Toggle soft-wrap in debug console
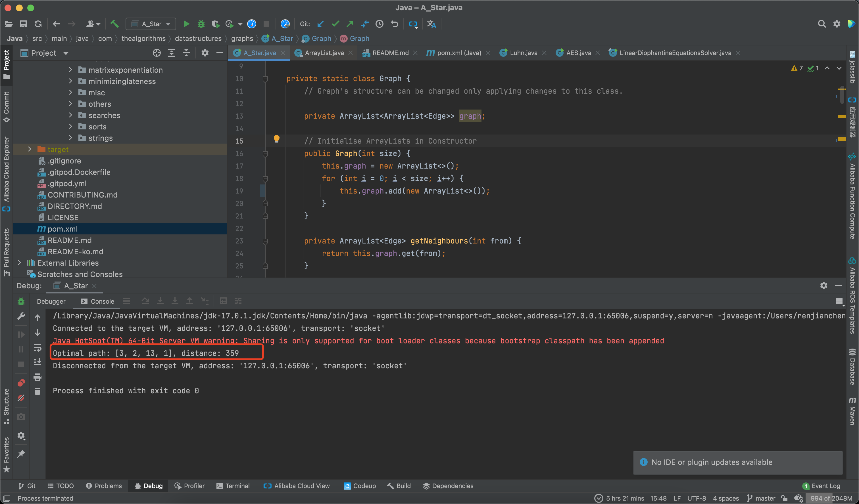The width and height of the screenshot is (859, 504). pos(37,348)
